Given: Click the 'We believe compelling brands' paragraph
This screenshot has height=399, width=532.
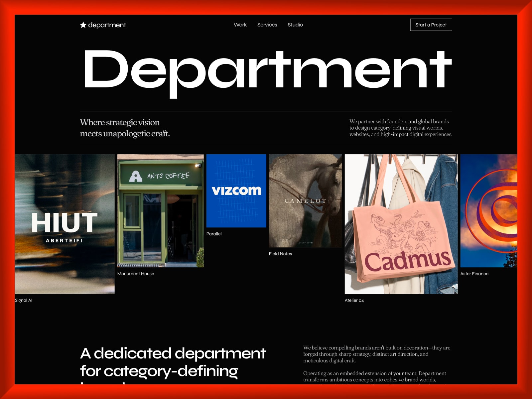Looking at the screenshot, I should 377,354.
